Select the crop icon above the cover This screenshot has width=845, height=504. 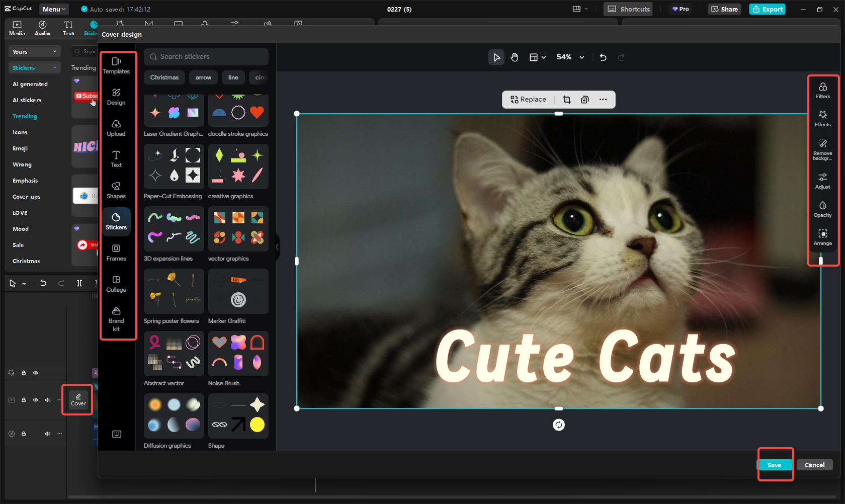(567, 99)
